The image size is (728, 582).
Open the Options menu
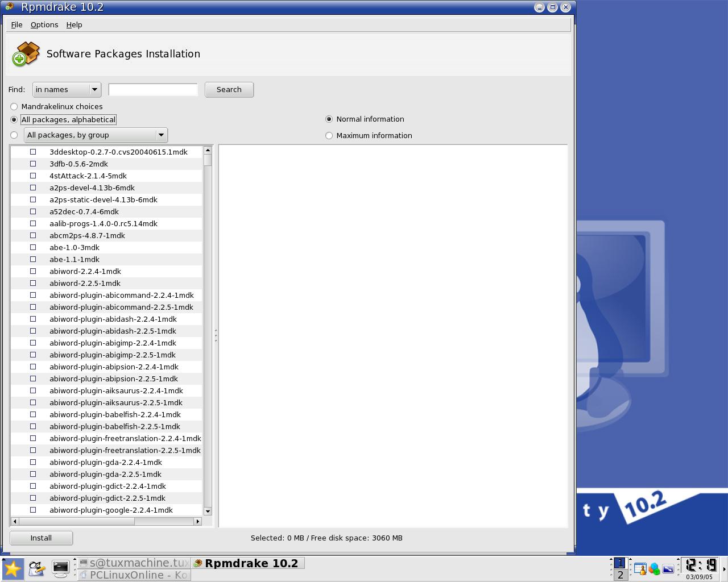[x=44, y=25]
